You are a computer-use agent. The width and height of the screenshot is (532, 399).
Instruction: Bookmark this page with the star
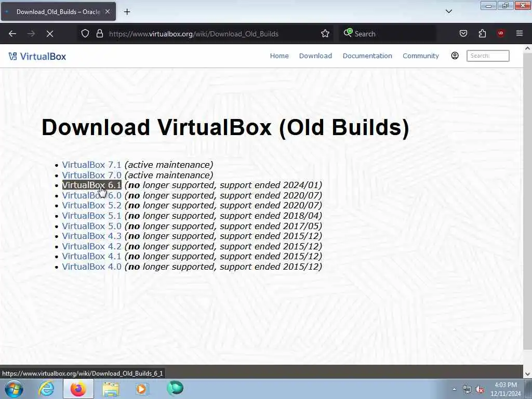coord(325,34)
